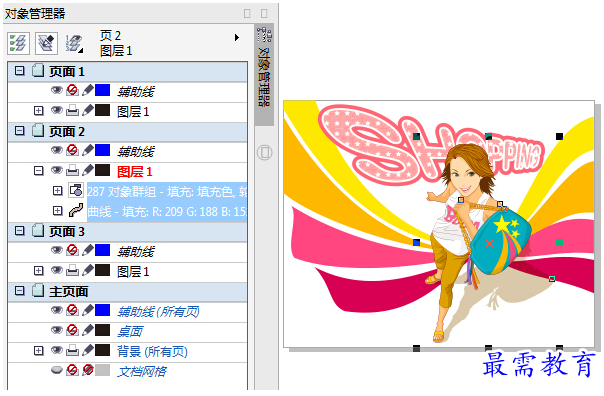Click black color swatch of 页面 2 图层 1
604x396 pixels.
pos(102,170)
